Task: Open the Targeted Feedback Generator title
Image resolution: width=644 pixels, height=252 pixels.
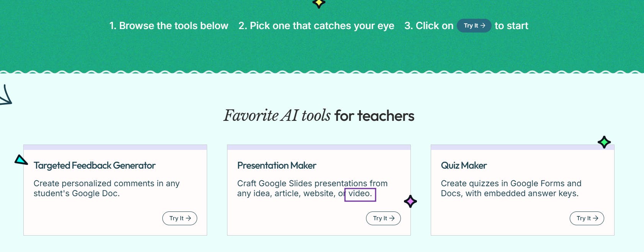Action: click(95, 166)
